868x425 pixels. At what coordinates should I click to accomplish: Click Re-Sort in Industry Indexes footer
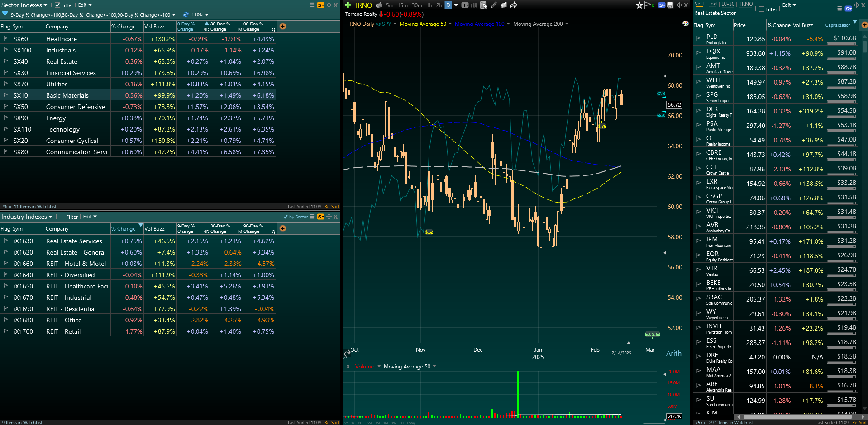pos(332,423)
